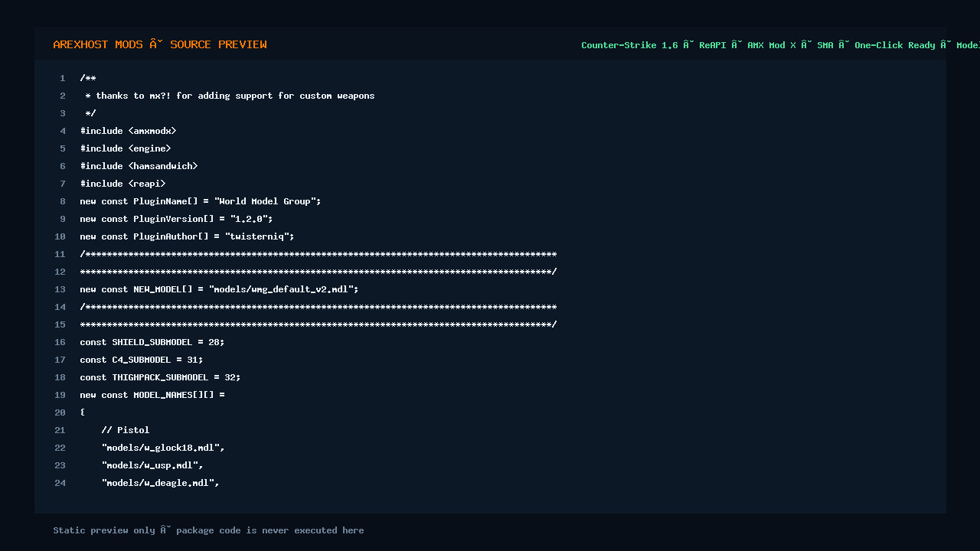
Task: Select the 'new const MODEL_NAMES[][] =' line
Action: point(152,395)
